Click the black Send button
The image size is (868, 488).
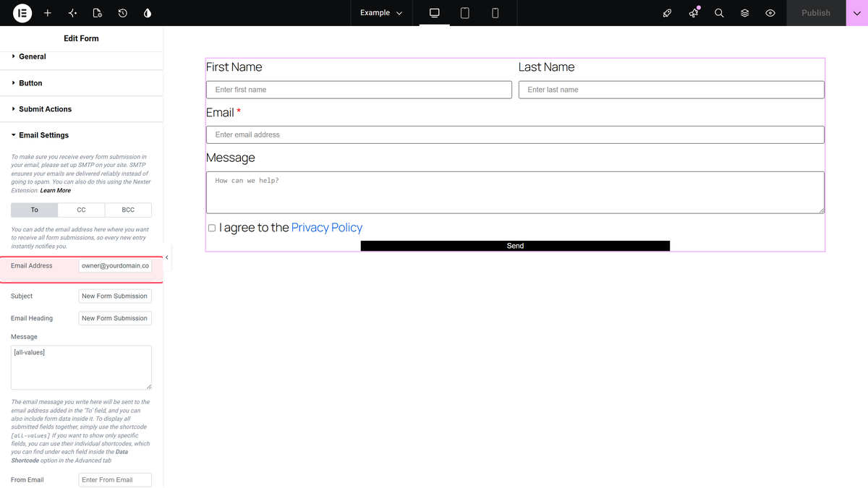tap(515, 246)
